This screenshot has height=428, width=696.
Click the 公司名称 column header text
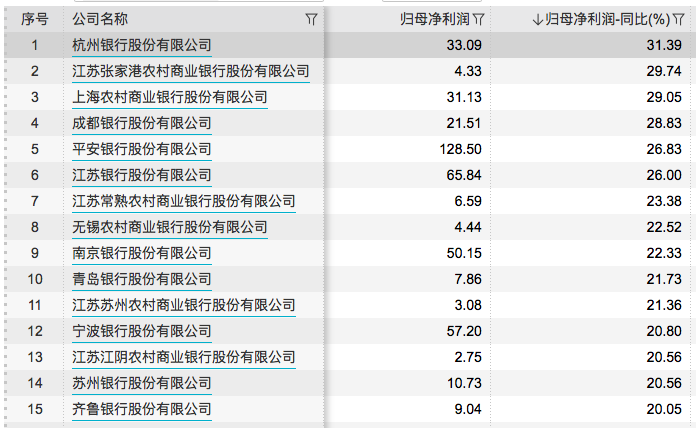click(100, 19)
